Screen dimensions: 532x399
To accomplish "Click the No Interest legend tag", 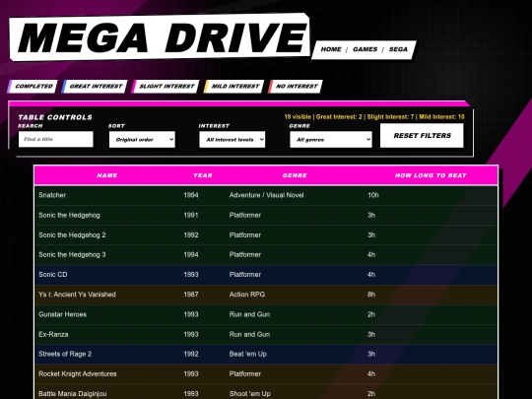I will pyautogui.click(x=296, y=86).
